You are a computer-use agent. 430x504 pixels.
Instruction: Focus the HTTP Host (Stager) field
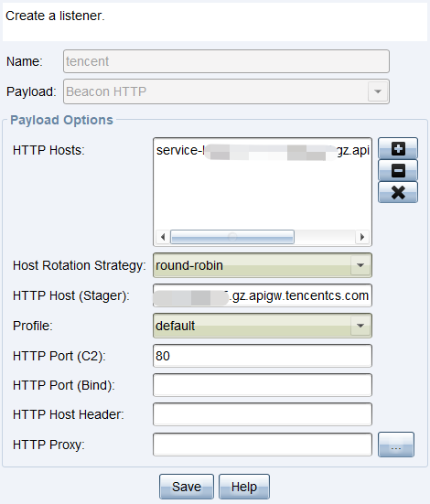pos(263,295)
